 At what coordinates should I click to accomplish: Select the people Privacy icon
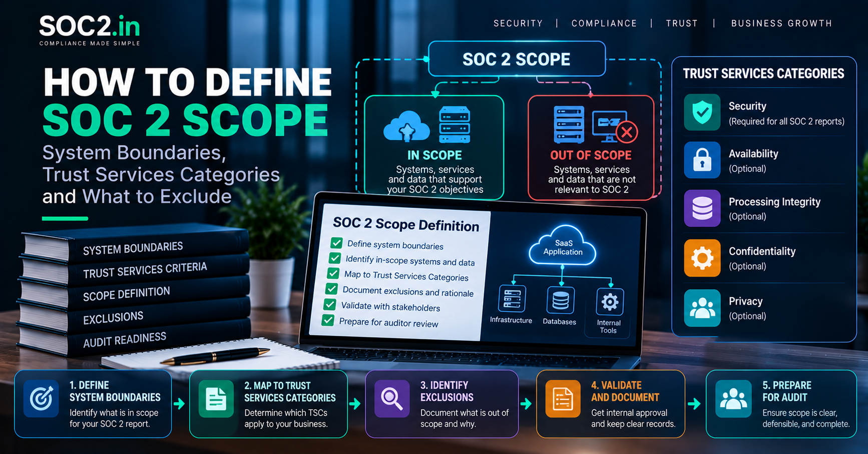click(x=702, y=308)
